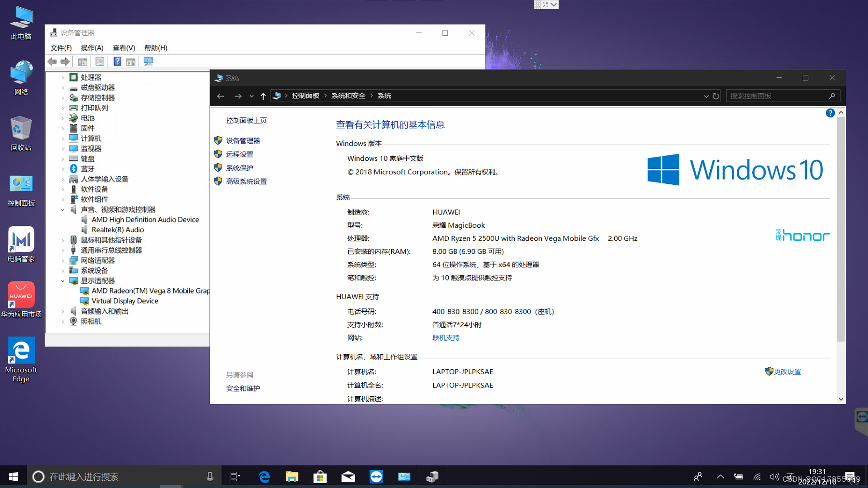Open TeamViewer icon on the taskbar
This screenshot has width=868, height=488.
tap(376, 477)
